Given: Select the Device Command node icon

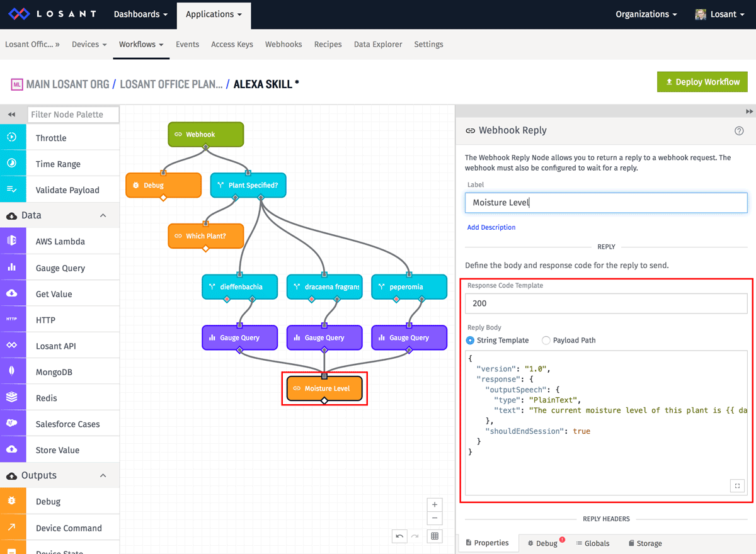Looking at the screenshot, I should [13, 528].
